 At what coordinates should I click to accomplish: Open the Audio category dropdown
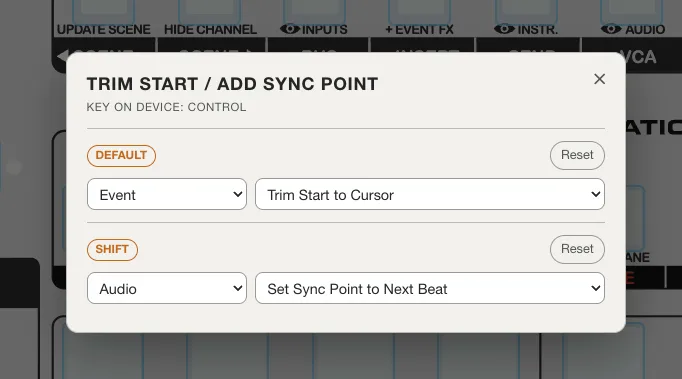(x=167, y=288)
